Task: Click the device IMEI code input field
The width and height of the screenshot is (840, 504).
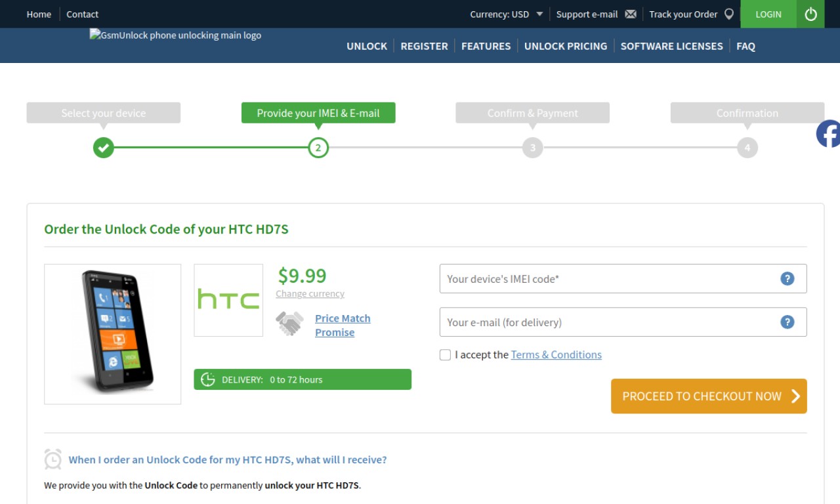Action: click(623, 278)
